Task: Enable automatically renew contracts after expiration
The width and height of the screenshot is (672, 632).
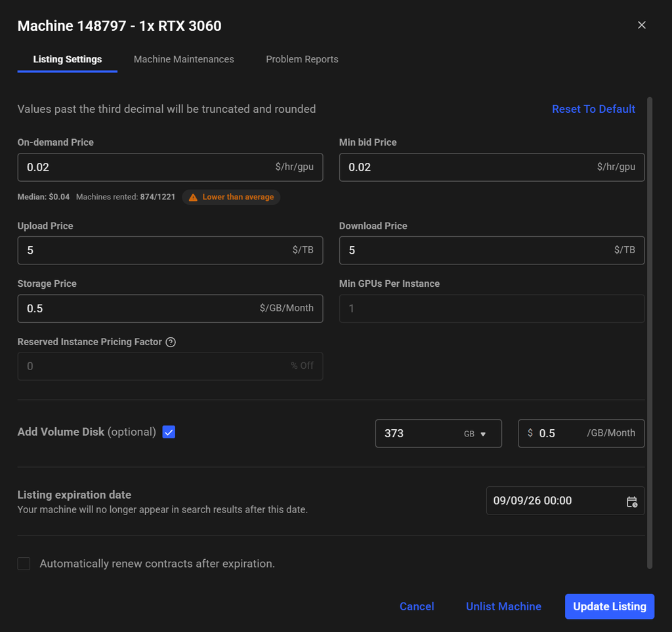Action: click(x=24, y=564)
